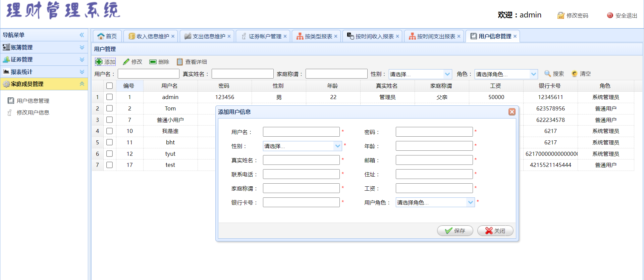Check the row for user bht
The image size is (644, 280).
pos(109,142)
